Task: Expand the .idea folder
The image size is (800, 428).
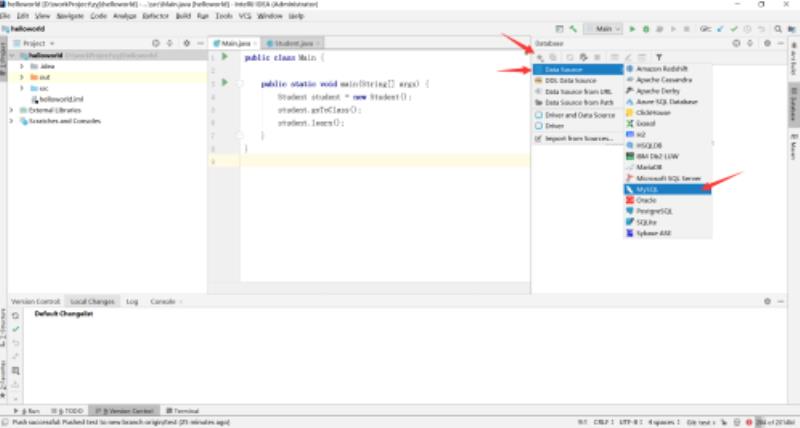Action: point(22,66)
